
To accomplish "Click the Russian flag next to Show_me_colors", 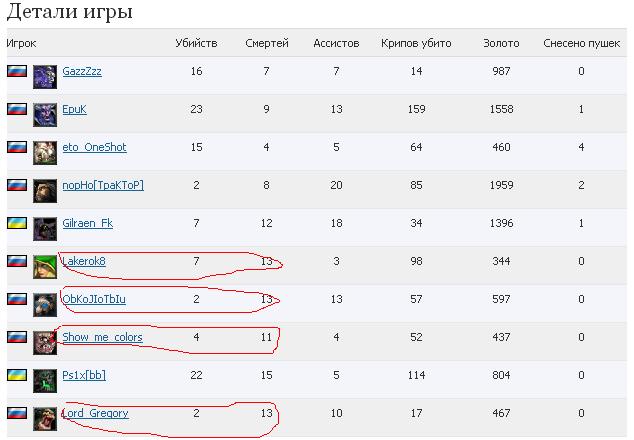I will [x=17, y=337].
